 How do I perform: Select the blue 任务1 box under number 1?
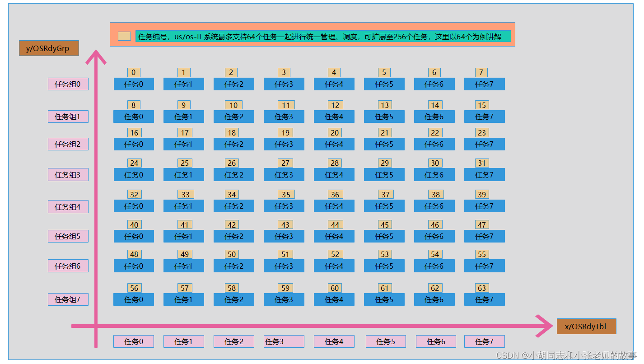click(184, 84)
